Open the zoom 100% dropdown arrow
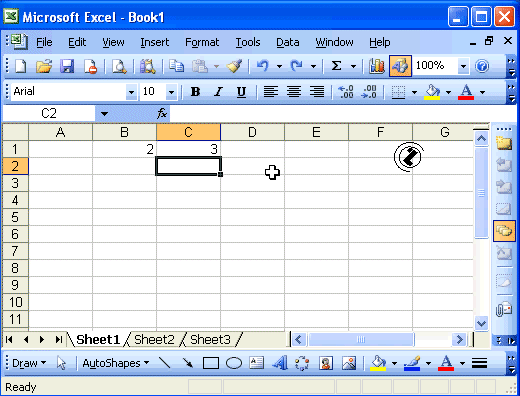The image size is (520, 396). pyautogui.click(x=463, y=66)
